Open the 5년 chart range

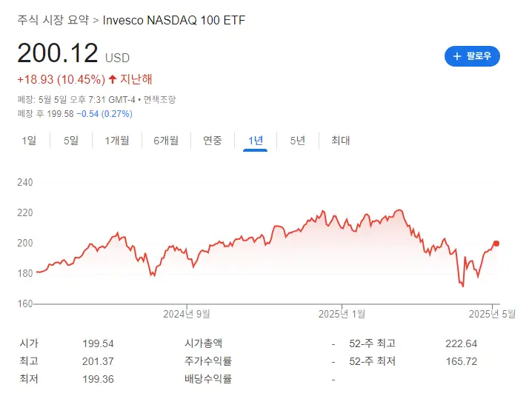click(298, 141)
